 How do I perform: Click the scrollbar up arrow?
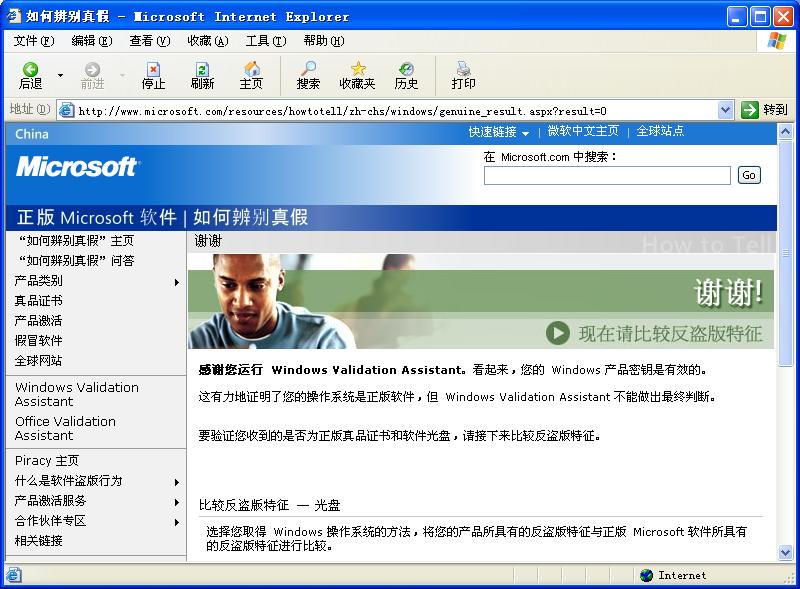785,132
